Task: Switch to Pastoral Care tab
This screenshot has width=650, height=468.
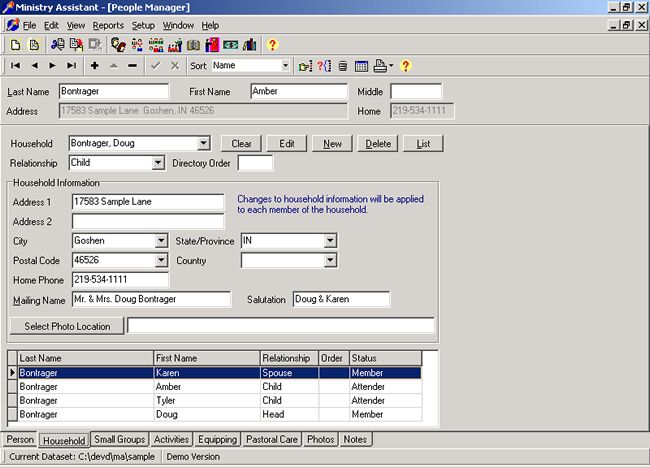Action: (272, 439)
